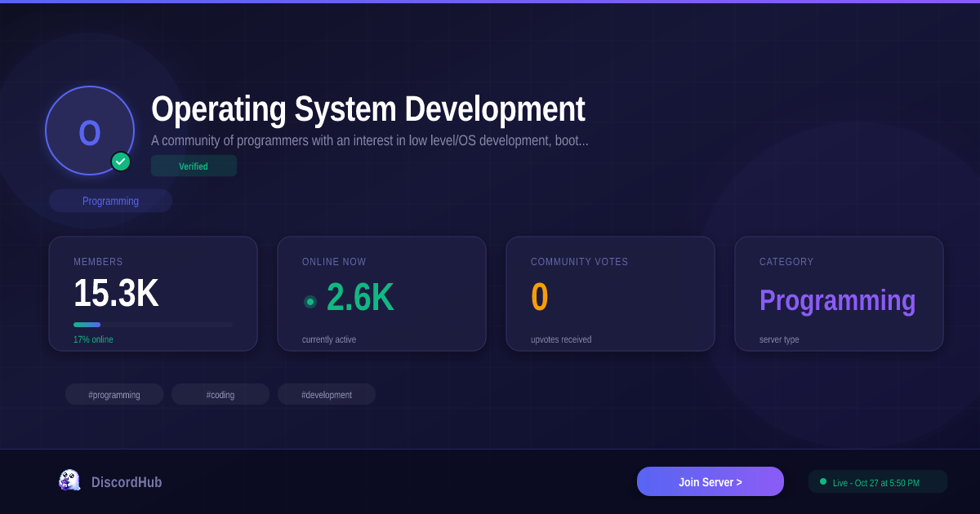The width and height of the screenshot is (980, 514).
Task: Click the 2.6K online now value
Action: (360, 297)
